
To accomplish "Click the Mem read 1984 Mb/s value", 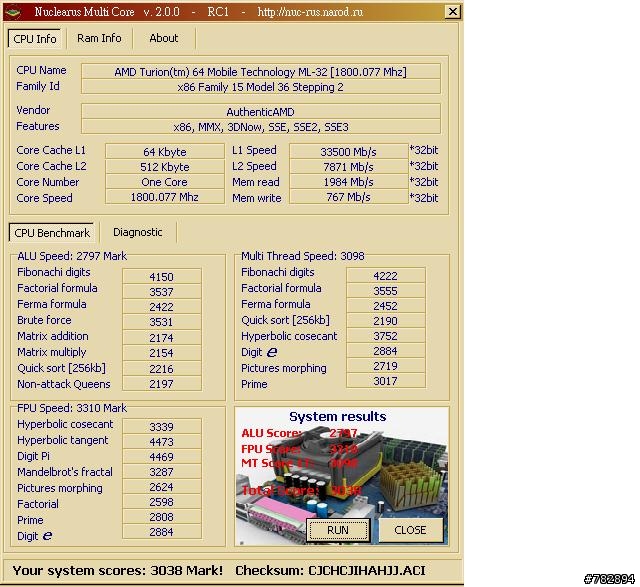I will coord(348,182).
